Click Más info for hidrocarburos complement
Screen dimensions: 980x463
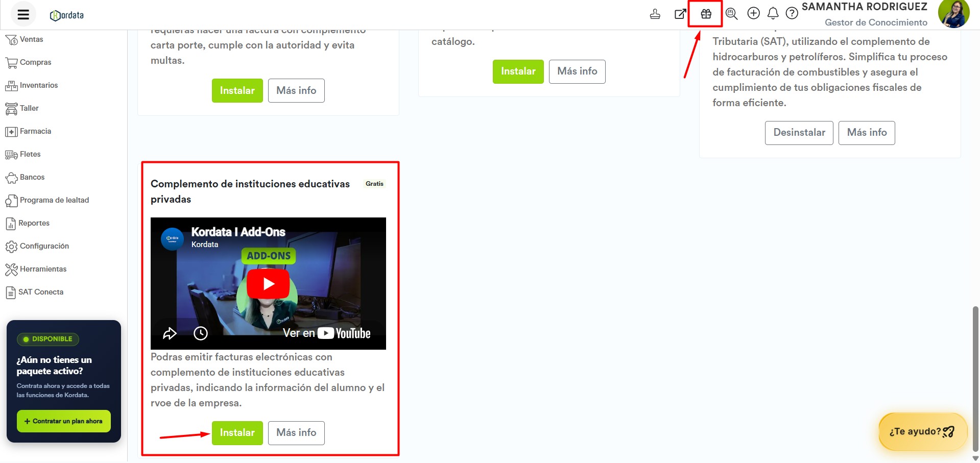(867, 133)
